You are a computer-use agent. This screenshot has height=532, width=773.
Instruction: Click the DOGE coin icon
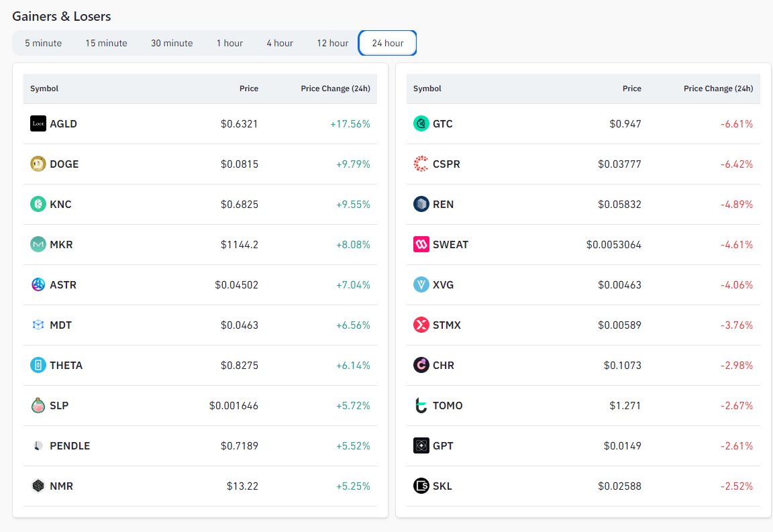pos(38,164)
